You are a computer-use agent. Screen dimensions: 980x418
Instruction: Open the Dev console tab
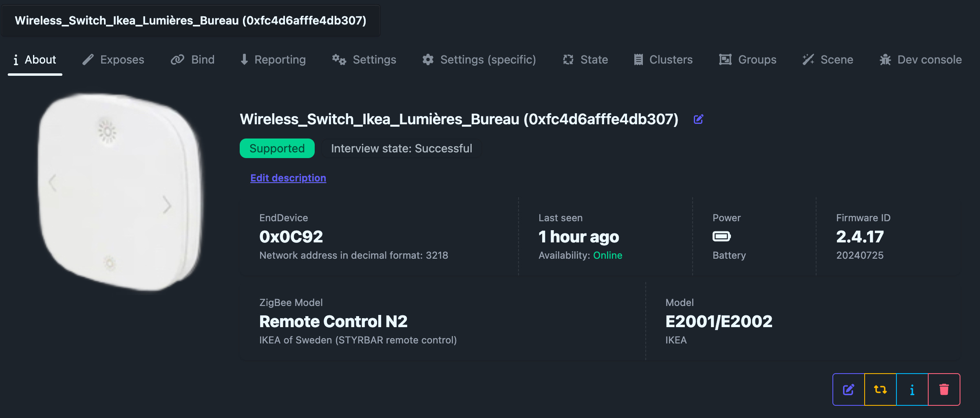[x=920, y=60]
